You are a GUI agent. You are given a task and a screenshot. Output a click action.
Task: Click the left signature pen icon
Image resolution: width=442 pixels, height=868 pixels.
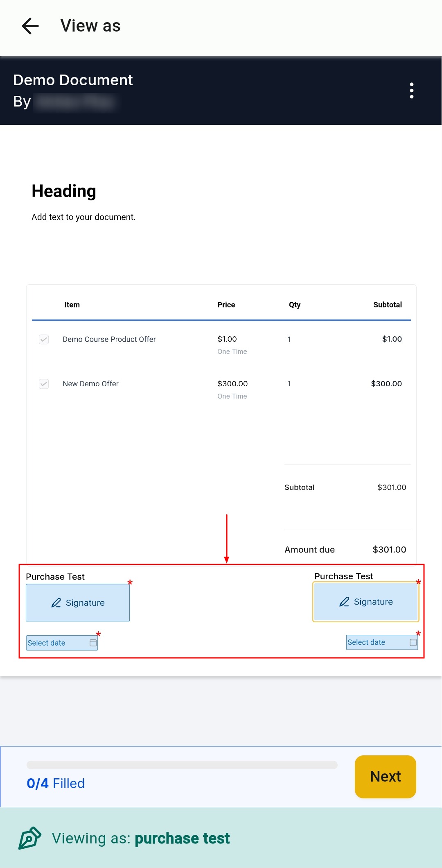point(56,603)
